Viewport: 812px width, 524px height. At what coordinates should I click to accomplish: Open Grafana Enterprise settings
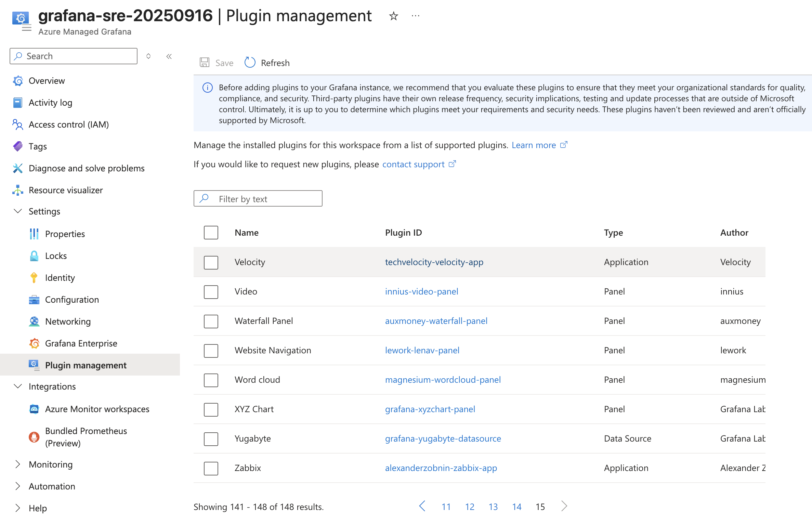81,343
